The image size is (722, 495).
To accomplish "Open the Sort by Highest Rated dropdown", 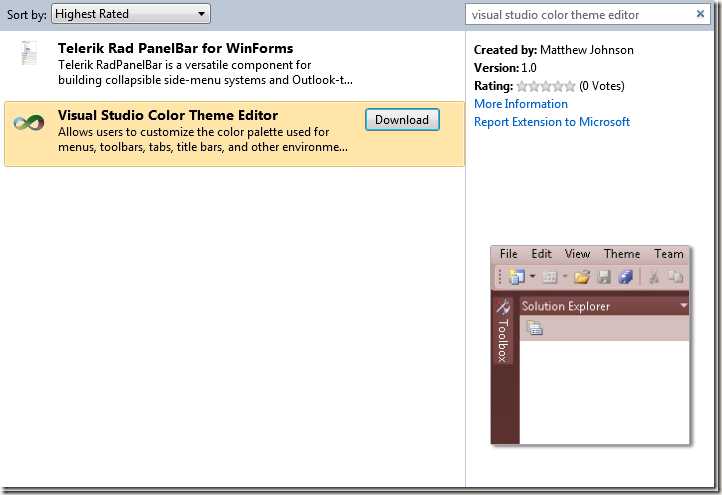I will [131, 14].
